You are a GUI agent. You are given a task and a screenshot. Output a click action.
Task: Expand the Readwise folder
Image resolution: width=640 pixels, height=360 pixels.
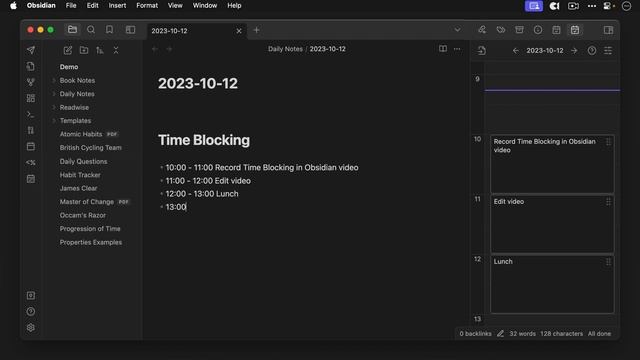(x=54, y=107)
